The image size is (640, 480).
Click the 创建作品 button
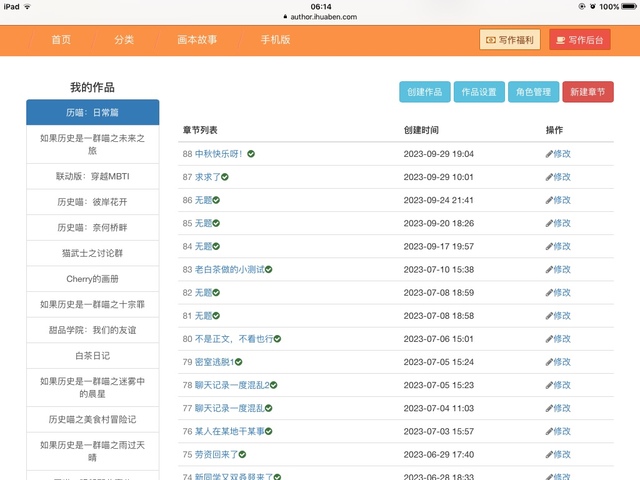coord(425,92)
